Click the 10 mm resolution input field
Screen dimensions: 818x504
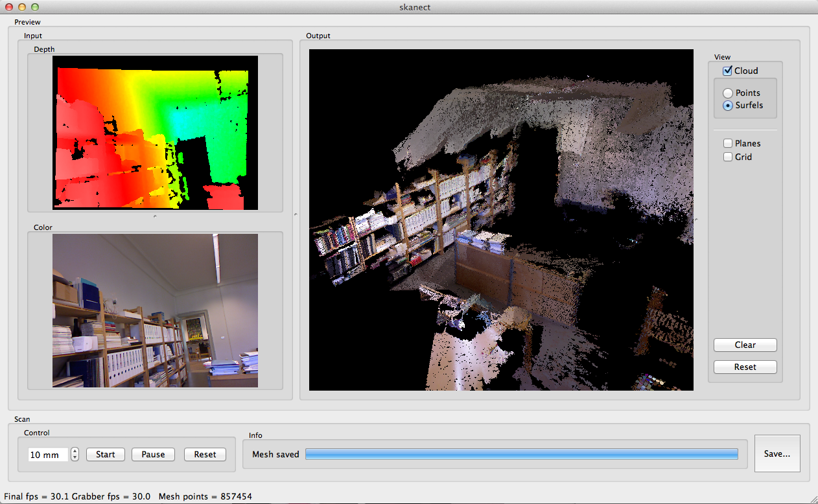[x=48, y=455]
